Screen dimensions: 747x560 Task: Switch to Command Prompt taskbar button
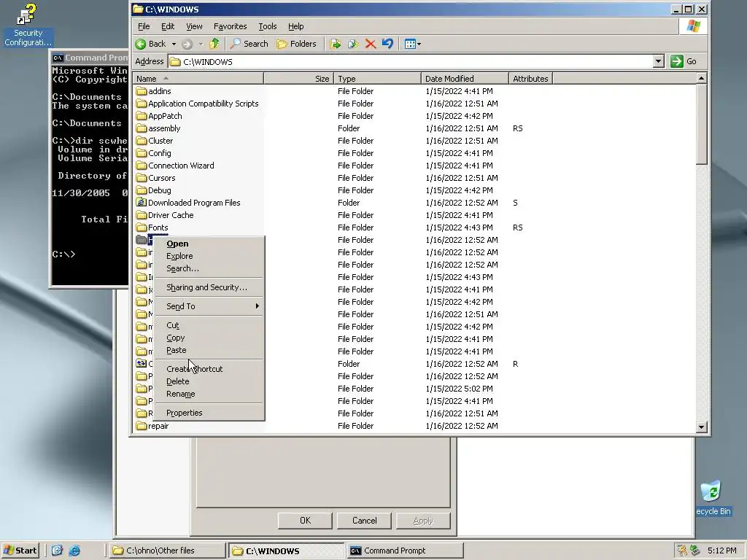tap(405, 551)
